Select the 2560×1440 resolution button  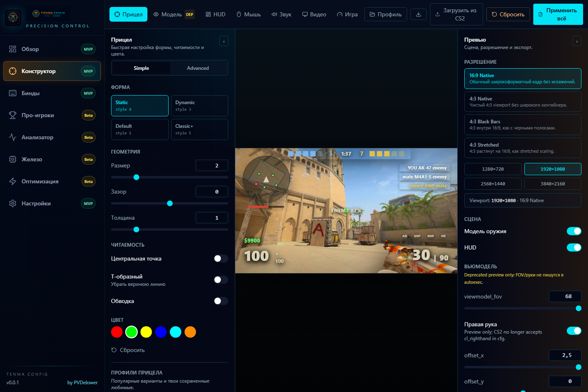click(x=493, y=184)
